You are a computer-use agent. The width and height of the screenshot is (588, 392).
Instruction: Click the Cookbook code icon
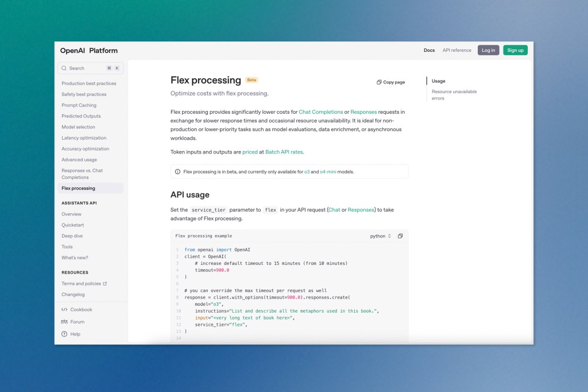(x=64, y=309)
